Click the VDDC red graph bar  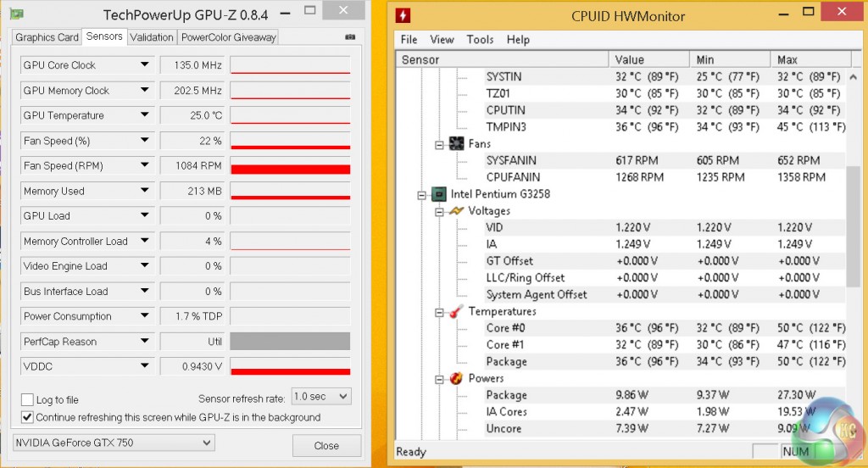tap(290, 366)
